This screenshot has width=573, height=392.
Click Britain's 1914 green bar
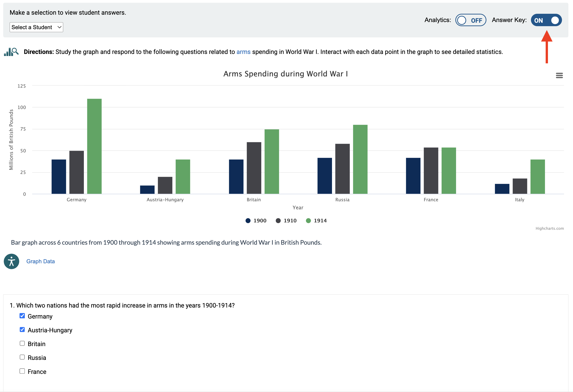272,162
